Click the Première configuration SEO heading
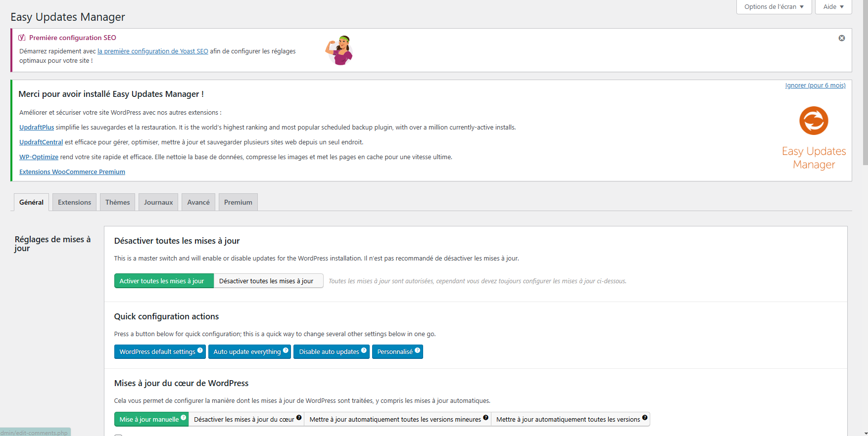This screenshot has width=868, height=436. coord(73,38)
